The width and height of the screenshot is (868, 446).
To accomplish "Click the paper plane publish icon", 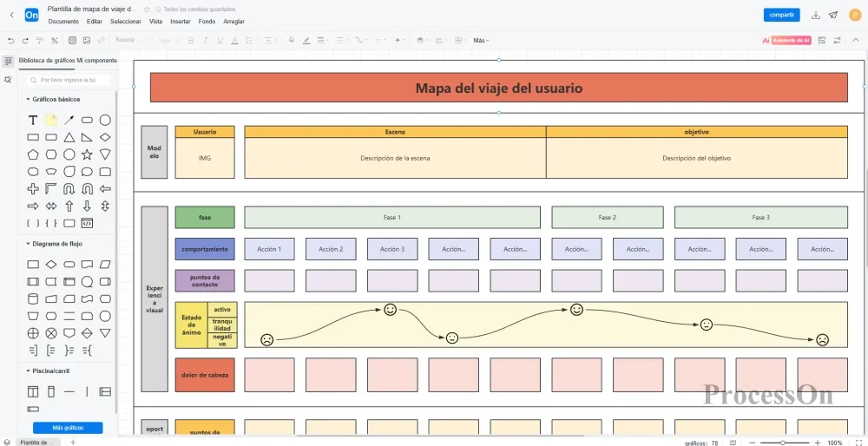I will click(x=833, y=15).
